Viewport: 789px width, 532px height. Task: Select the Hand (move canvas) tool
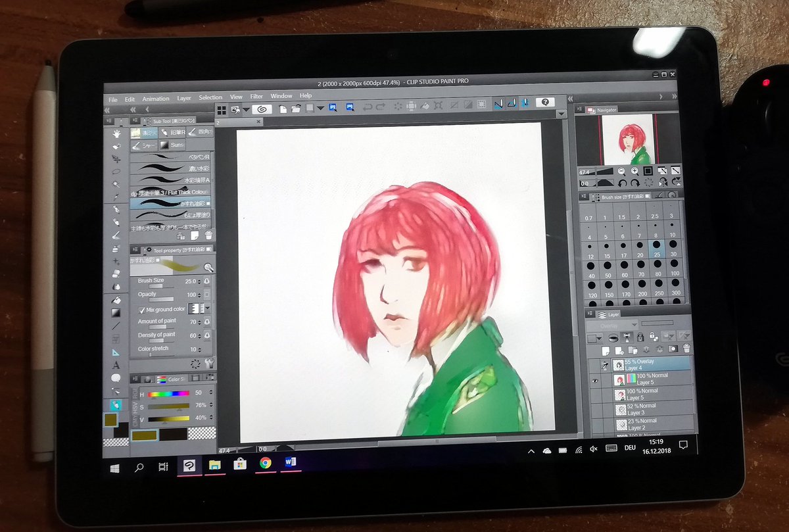click(x=116, y=134)
